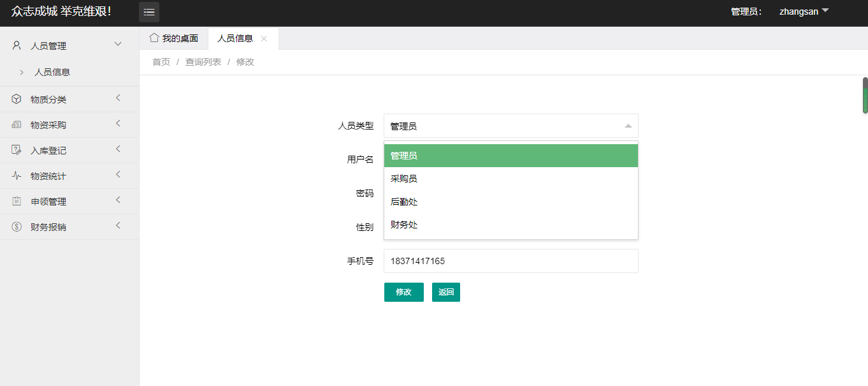The image size is (868, 386).
Task: Click the 物资采购 icon in sidebar
Action: point(17,125)
